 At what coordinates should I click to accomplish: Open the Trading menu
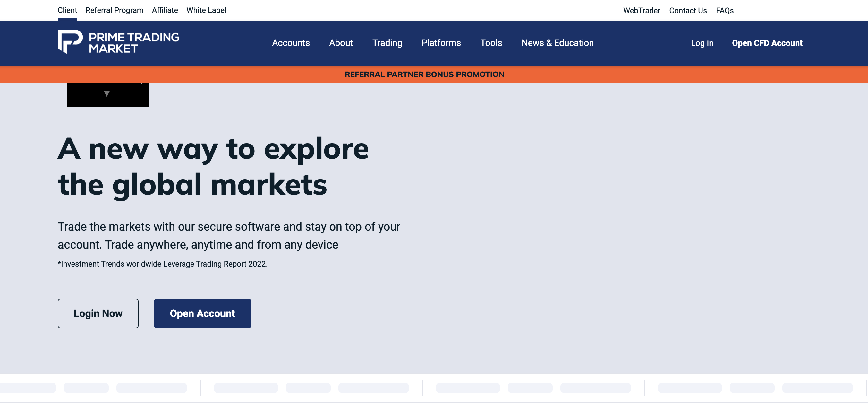(x=387, y=43)
